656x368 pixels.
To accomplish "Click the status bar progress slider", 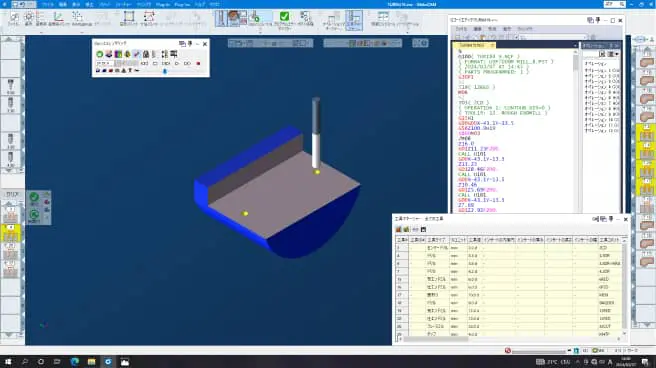I will [x=540, y=351].
